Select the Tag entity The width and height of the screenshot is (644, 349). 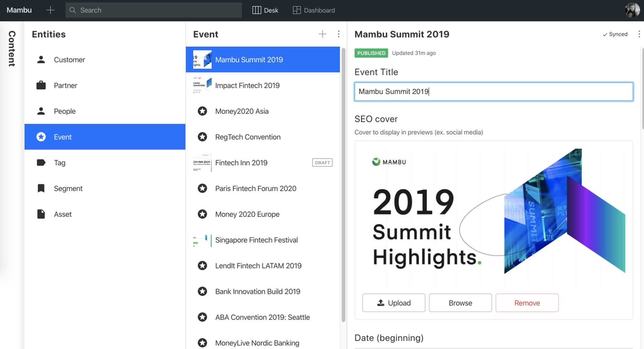[105, 163]
